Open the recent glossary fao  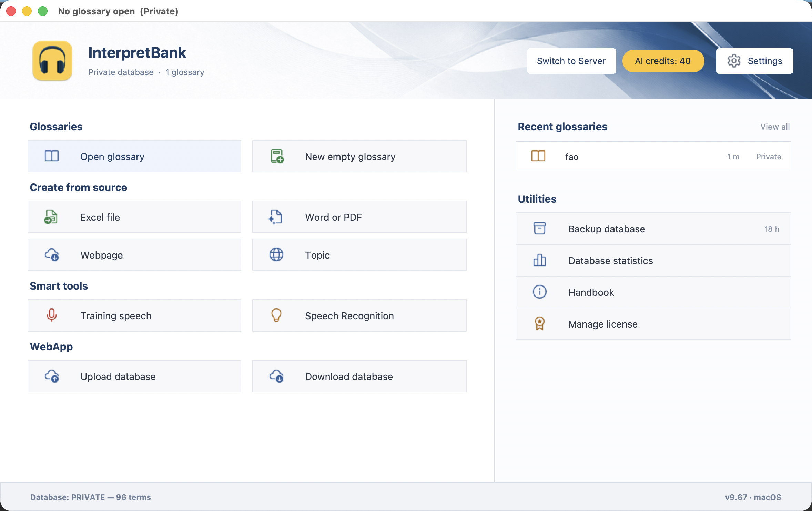[x=653, y=156]
